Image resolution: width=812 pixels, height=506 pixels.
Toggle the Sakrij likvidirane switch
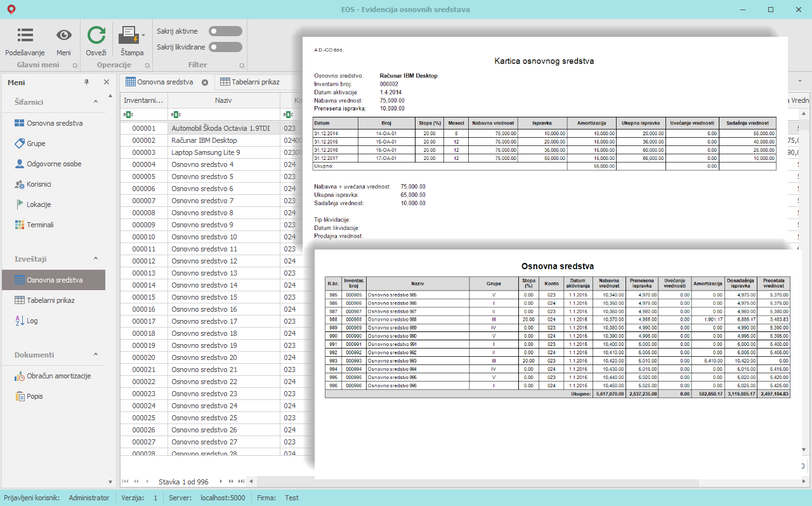coord(226,47)
